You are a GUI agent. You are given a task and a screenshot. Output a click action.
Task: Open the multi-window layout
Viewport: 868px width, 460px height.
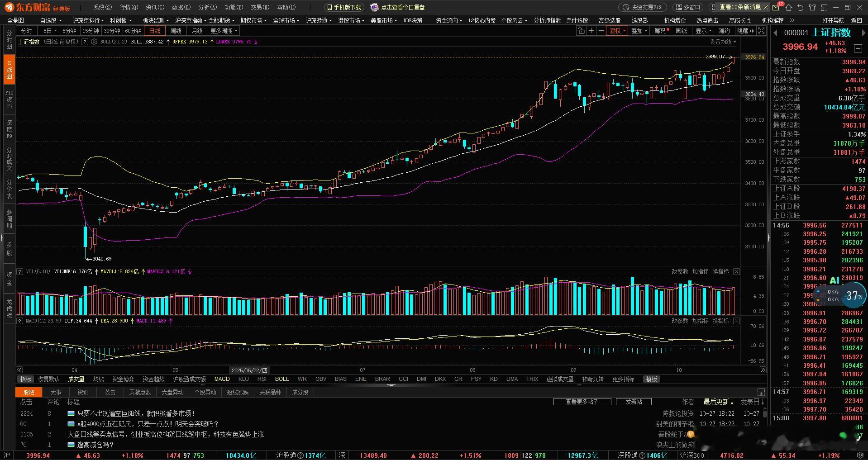click(687, 7)
